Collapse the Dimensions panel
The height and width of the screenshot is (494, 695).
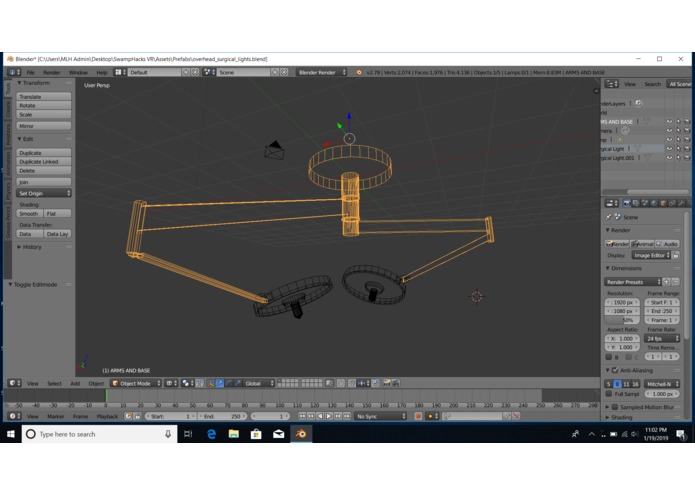click(x=624, y=268)
